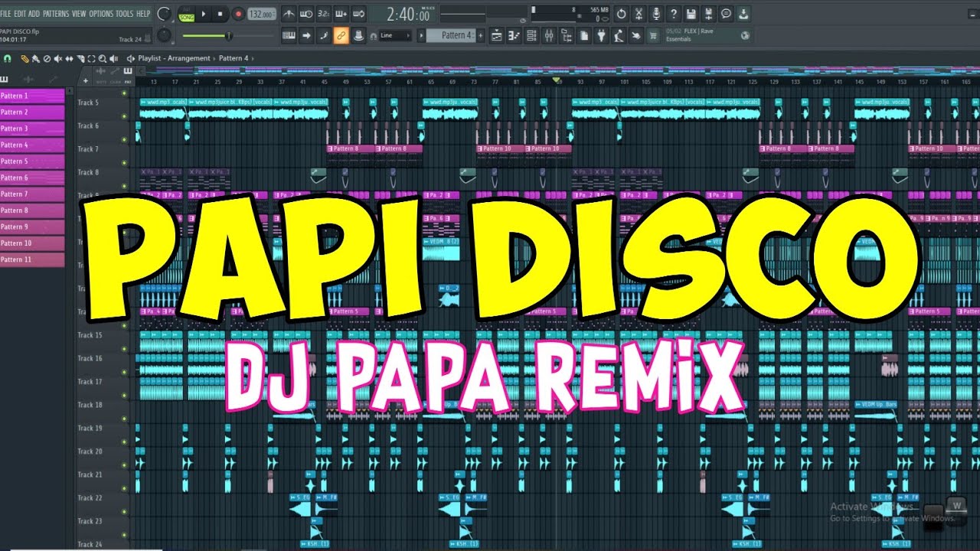The width and height of the screenshot is (980, 551).
Task: Open the EDIT menu
Action: point(21,14)
